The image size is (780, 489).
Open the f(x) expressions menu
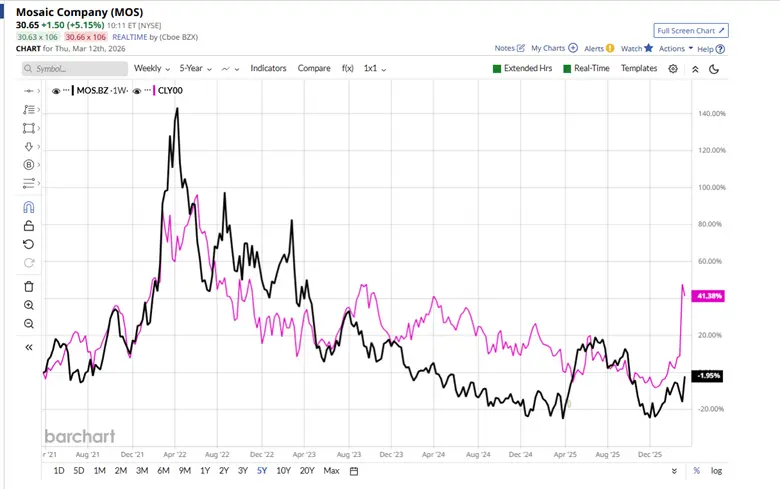(x=348, y=68)
